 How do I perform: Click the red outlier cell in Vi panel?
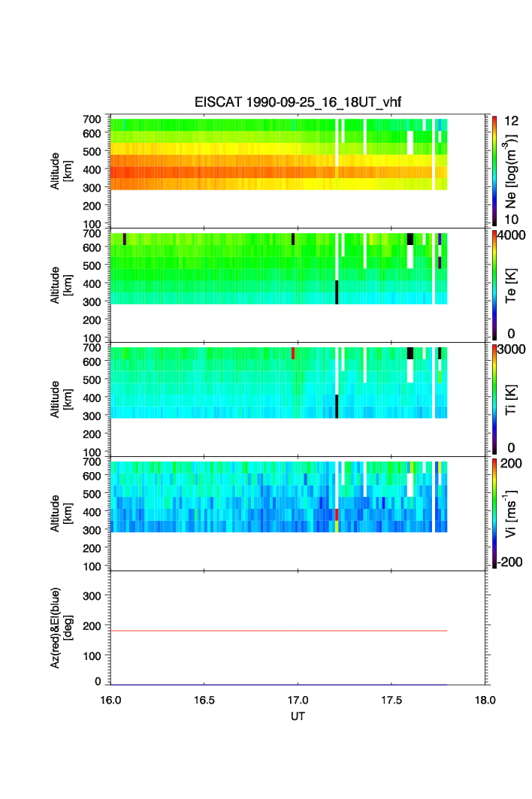tap(337, 515)
